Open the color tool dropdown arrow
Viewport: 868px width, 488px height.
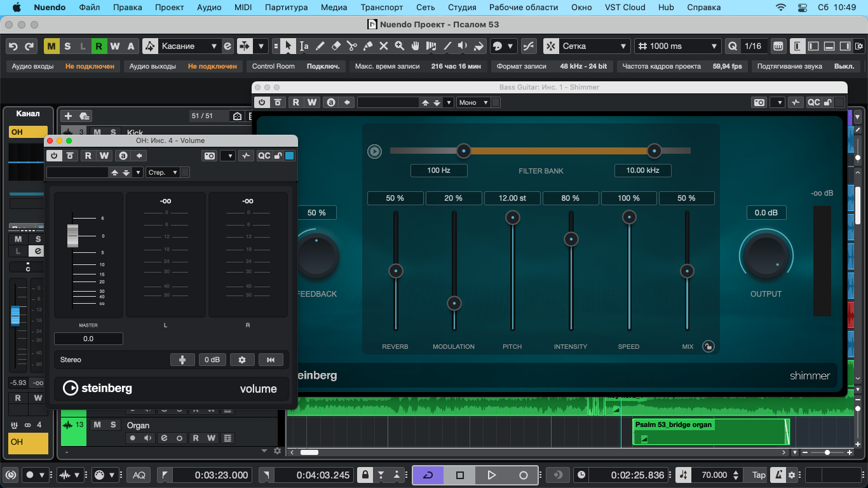tap(512, 46)
